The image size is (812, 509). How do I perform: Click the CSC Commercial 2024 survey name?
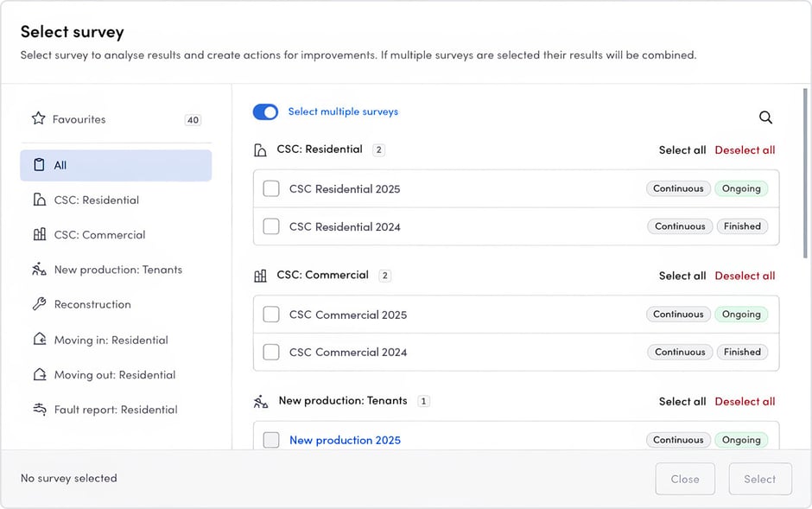pyautogui.click(x=348, y=352)
